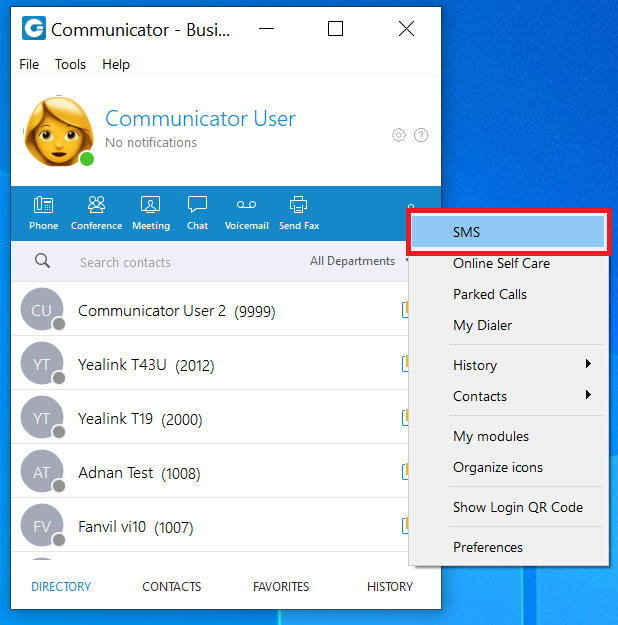
Task: Click the Communicator User name link
Action: [x=200, y=118]
